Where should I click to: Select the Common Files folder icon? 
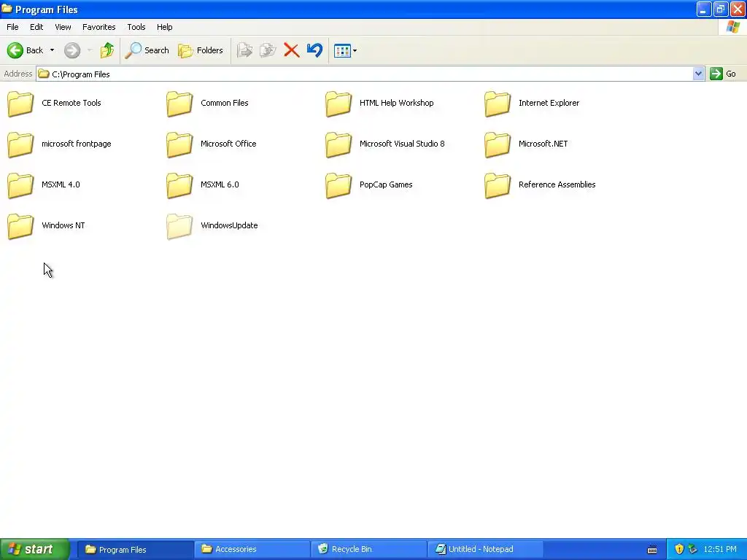coord(179,104)
